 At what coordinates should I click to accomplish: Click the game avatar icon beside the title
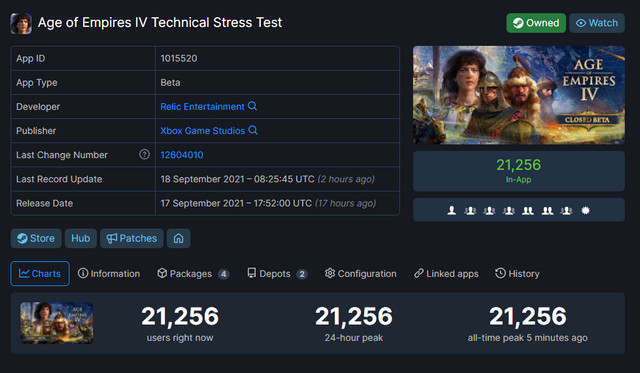21,23
